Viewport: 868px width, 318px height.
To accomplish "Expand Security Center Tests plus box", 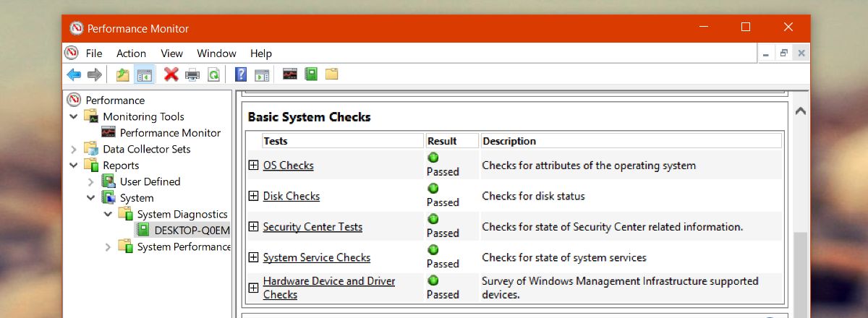I will (253, 226).
